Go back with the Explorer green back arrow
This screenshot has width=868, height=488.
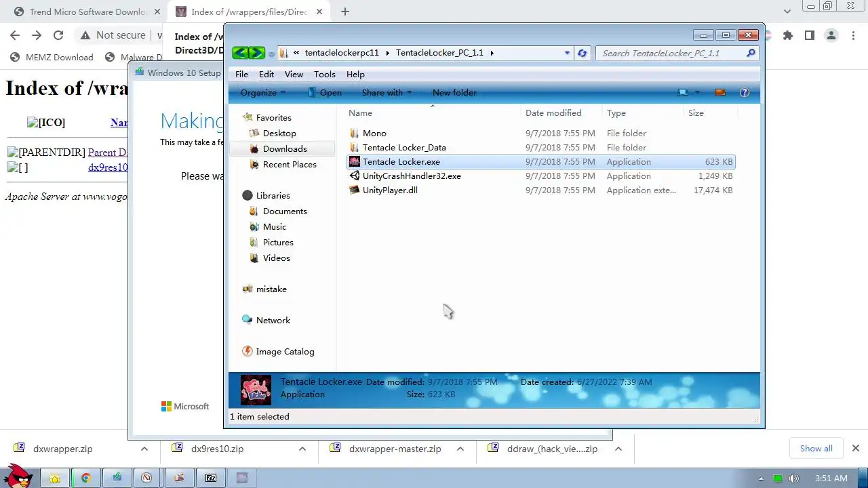pos(240,53)
